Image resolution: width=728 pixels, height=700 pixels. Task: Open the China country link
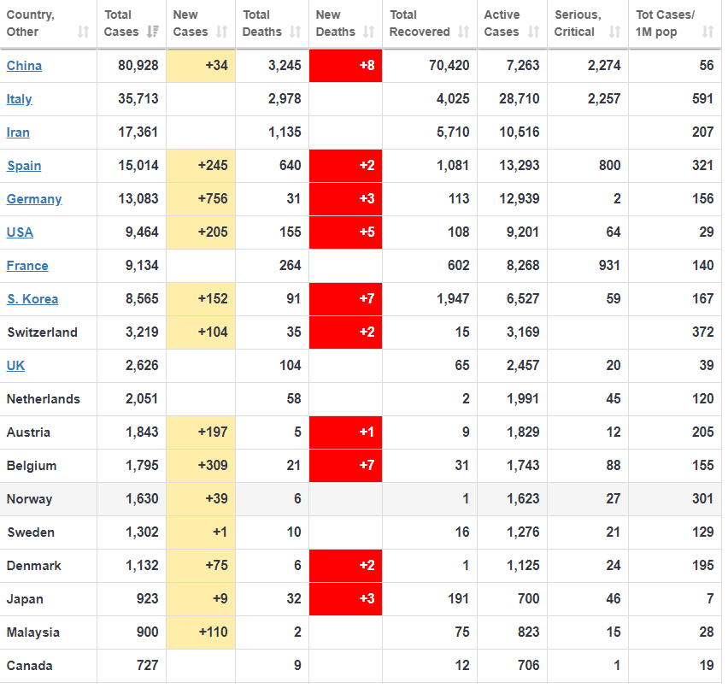(x=24, y=66)
